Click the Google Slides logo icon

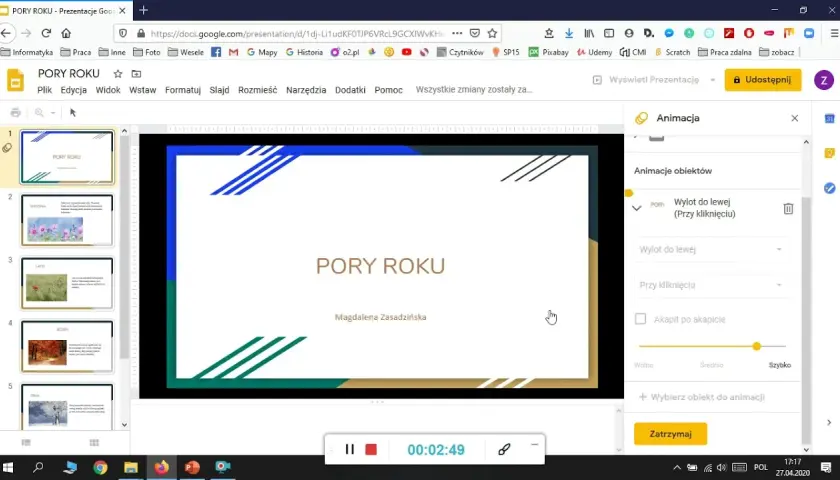(15, 80)
